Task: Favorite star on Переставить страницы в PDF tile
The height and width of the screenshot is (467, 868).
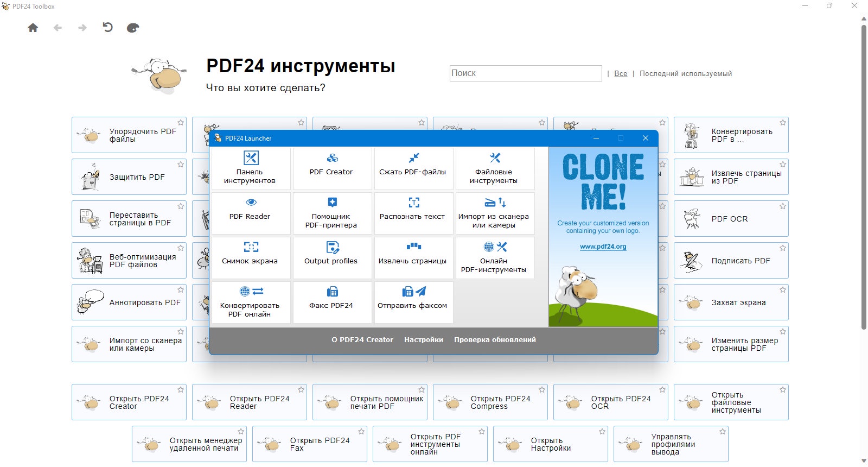Action: pyautogui.click(x=181, y=206)
